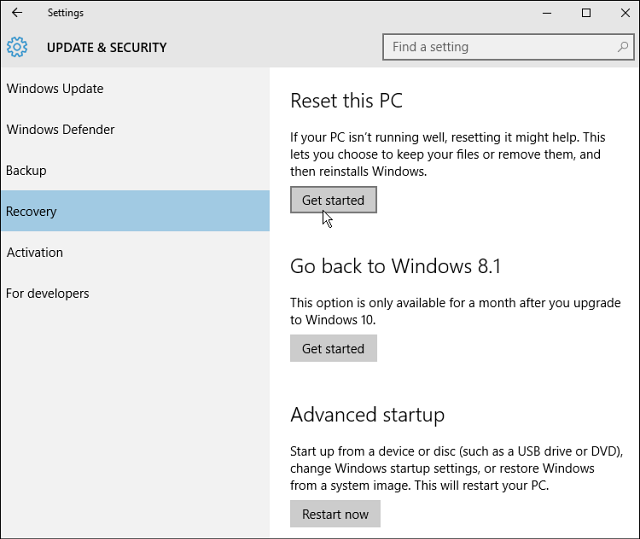Click the magnifier icon in the search box
Viewport: 640px width, 539px height.
coord(620,47)
